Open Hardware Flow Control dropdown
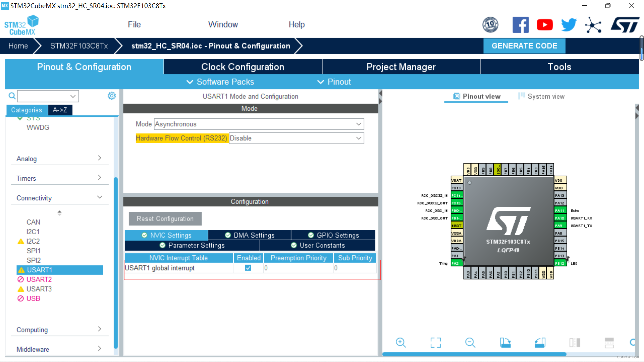Image resolution: width=644 pixels, height=362 pixels. [296, 138]
